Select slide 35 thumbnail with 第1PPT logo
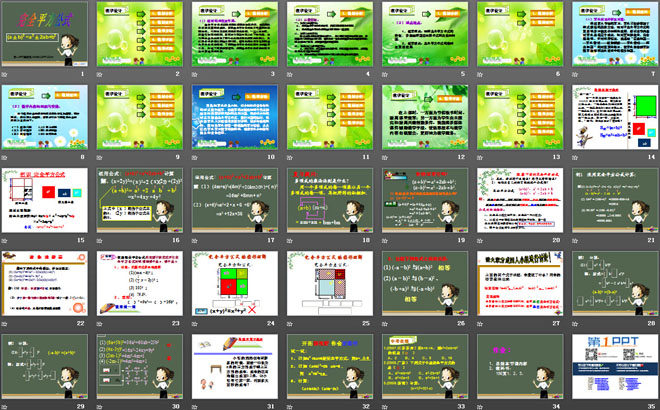This screenshot has height=410, width=660. point(615,366)
